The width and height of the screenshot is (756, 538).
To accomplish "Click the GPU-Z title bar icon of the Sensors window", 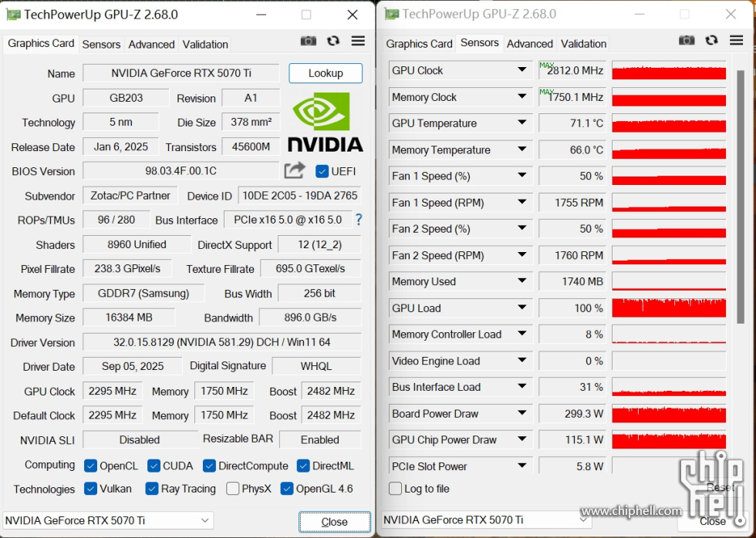I will (392, 15).
